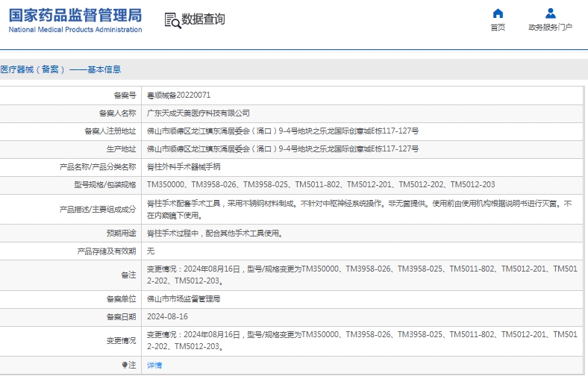Click the 备案单位 label
The width and height of the screenshot is (588, 379).
[121, 299]
